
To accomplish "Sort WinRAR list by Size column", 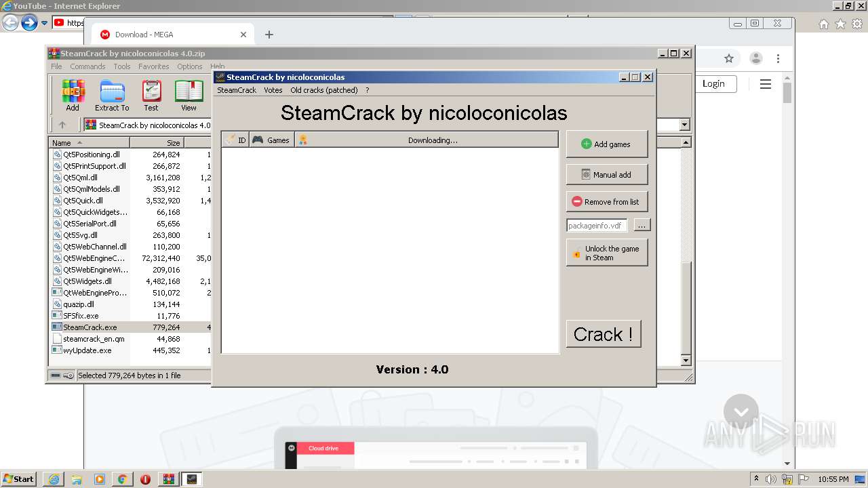I will (x=157, y=143).
